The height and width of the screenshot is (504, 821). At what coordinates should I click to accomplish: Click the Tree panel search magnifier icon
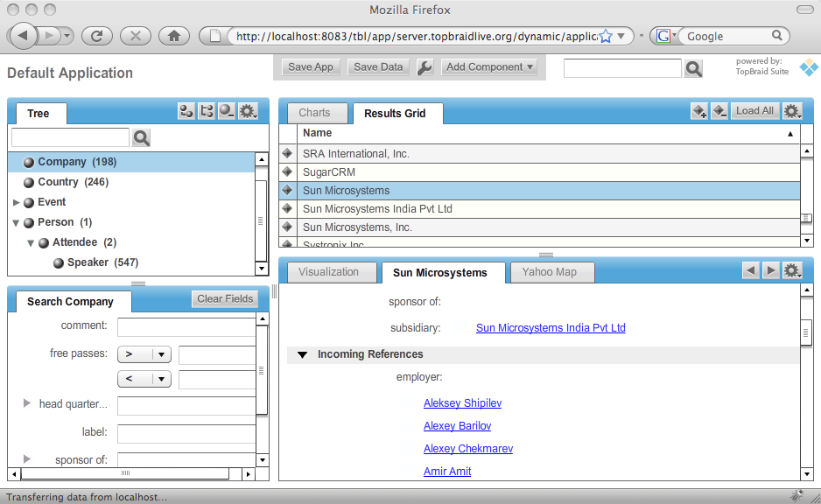pyautogui.click(x=142, y=137)
